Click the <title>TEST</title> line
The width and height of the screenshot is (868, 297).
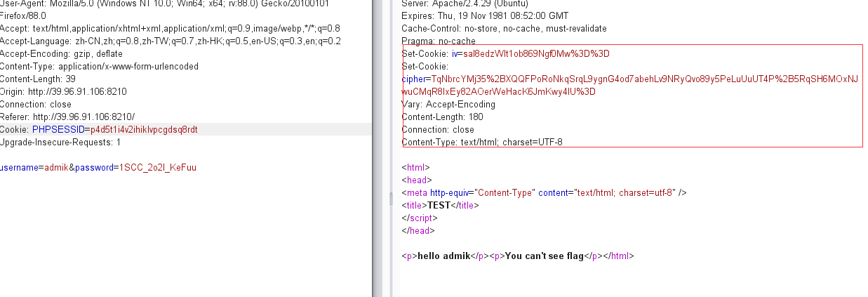(439, 206)
